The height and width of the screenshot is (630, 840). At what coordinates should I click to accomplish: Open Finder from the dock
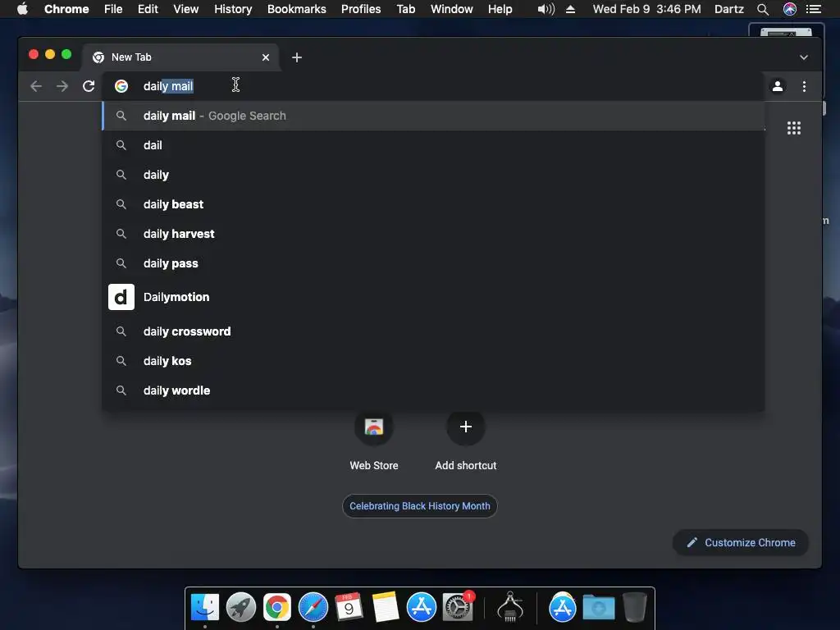pos(204,607)
